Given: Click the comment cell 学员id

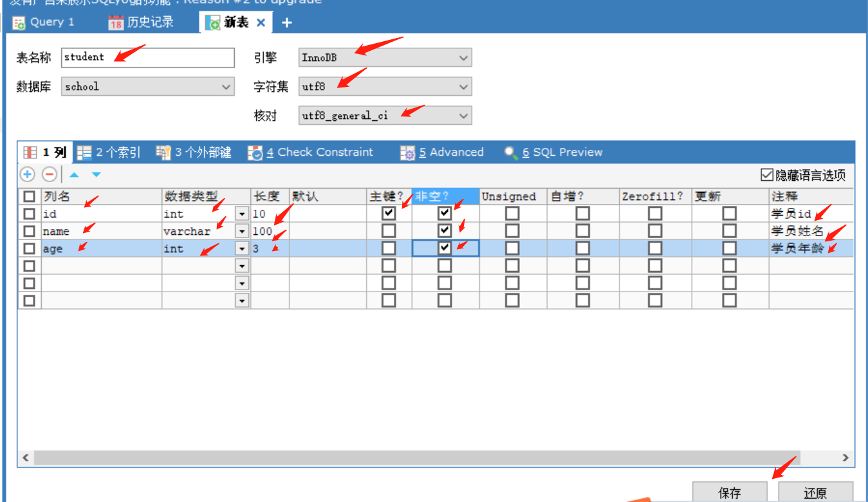Looking at the screenshot, I should pyautogui.click(x=811, y=214).
